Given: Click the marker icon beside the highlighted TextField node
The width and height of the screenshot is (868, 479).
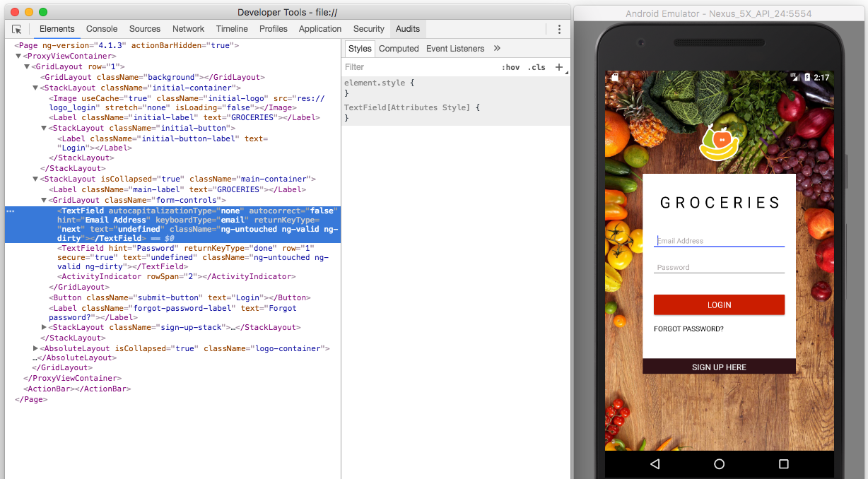Looking at the screenshot, I should 9,211.
